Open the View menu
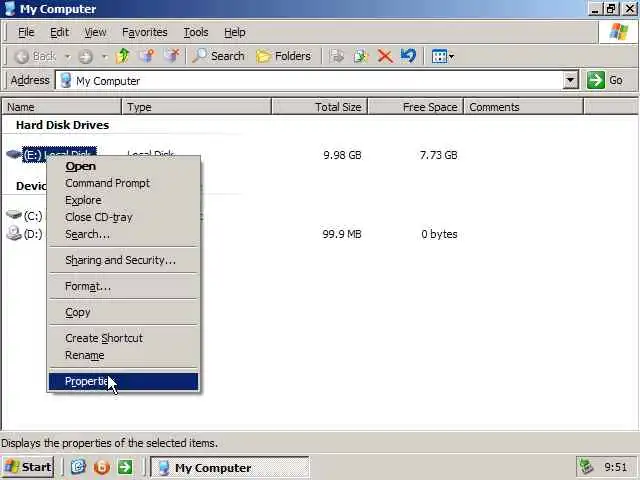The image size is (640, 480). click(x=96, y=32)
